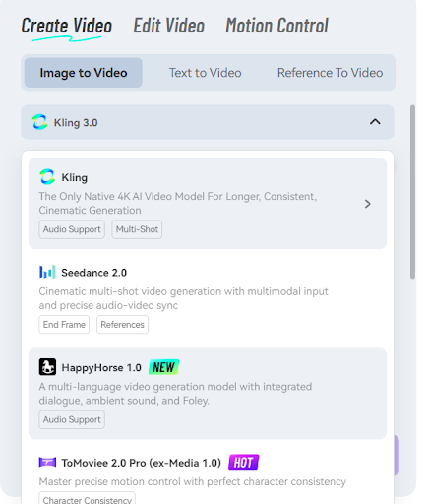
Task: Click the Seedance 2.0 bar-chart icon
Action: coord(47,272)
